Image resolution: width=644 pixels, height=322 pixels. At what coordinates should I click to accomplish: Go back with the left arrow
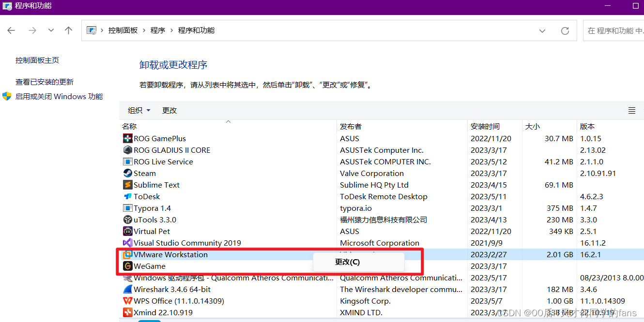(x=11, y=30)
